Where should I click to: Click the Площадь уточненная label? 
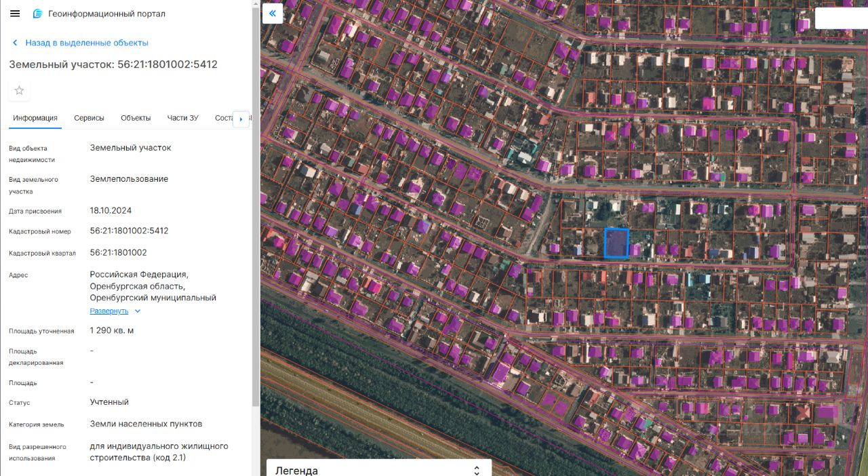(41, 332)
